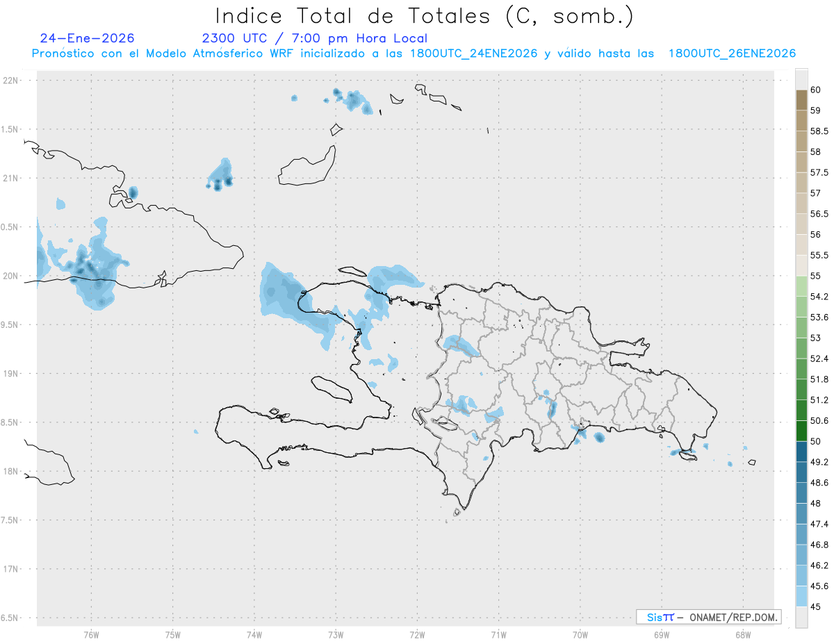Click the color bar label "51.2"
The width and height of the screenshot is (834, 644).
[x=819, y=399]
